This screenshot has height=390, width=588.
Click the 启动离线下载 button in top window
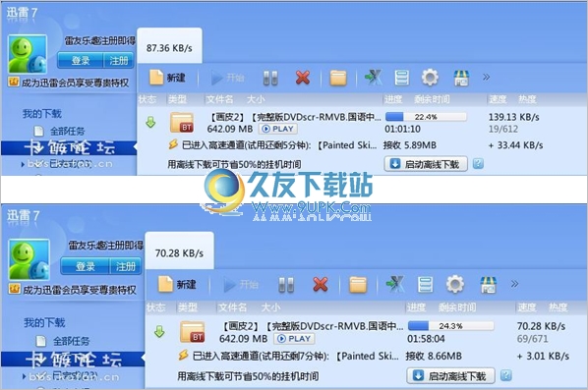[426, 164]
